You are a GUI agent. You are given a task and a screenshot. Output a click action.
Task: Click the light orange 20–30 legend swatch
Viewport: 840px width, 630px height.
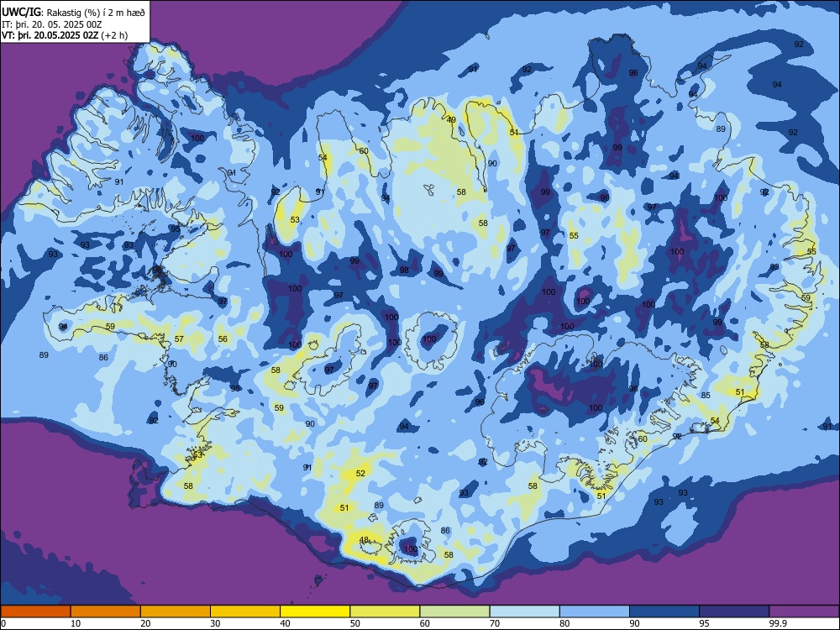coord(176,612)
